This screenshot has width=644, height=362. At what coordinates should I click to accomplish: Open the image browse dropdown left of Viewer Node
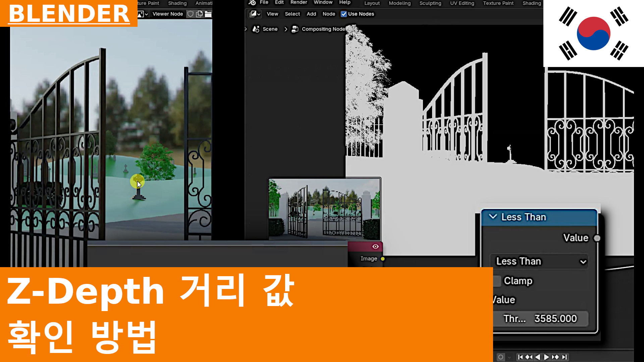pyautogui.click(x=143, y=14)
